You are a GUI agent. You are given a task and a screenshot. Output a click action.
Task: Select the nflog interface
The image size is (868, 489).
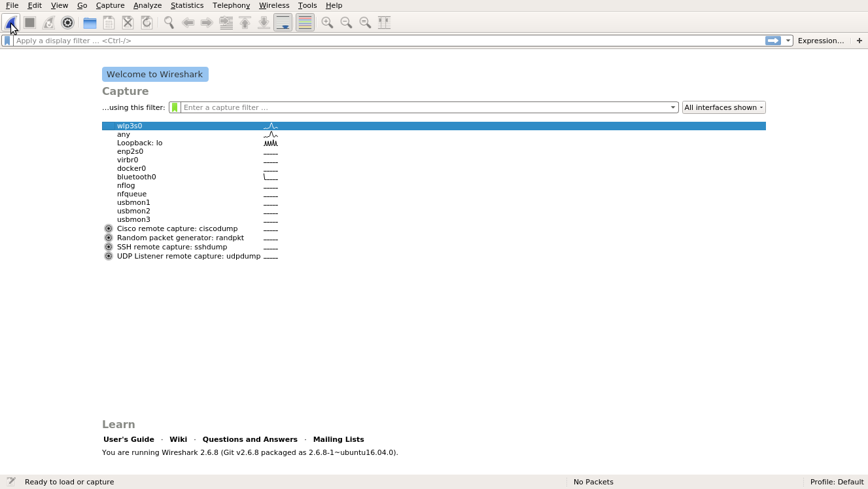434,185
